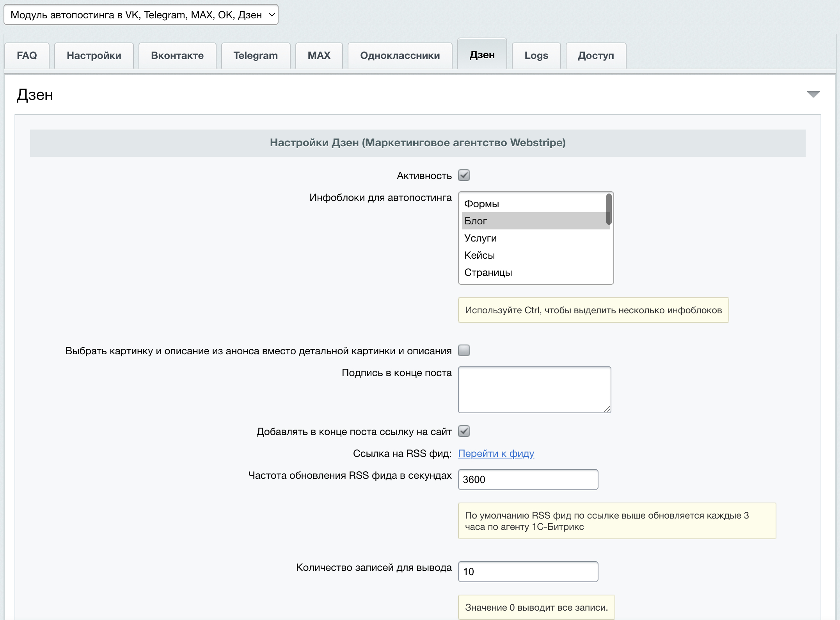
Task: Click the Настройки Дзен section header
Action: pyautogui.click(x=418, y=143)
